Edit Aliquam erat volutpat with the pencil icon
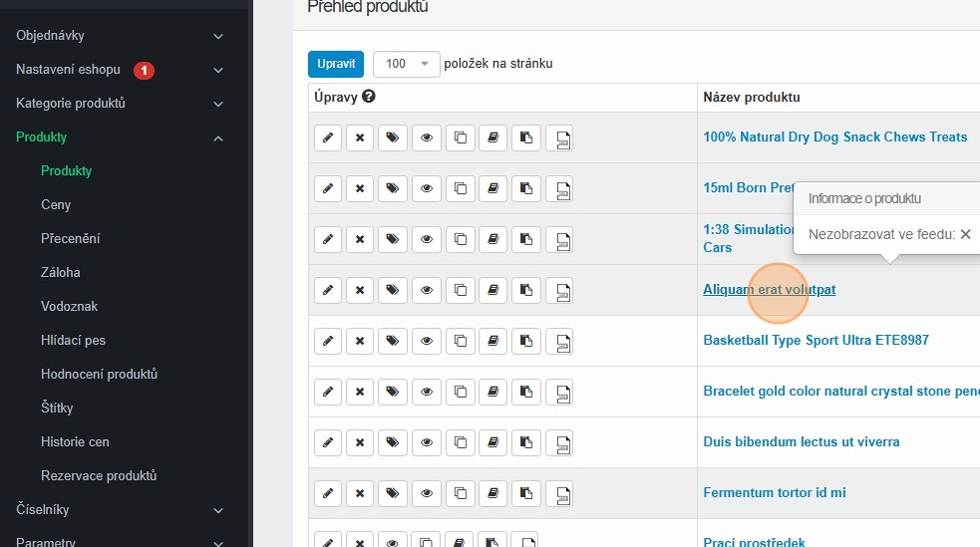This screenshot has width=980, height=547. coord(328,290)
